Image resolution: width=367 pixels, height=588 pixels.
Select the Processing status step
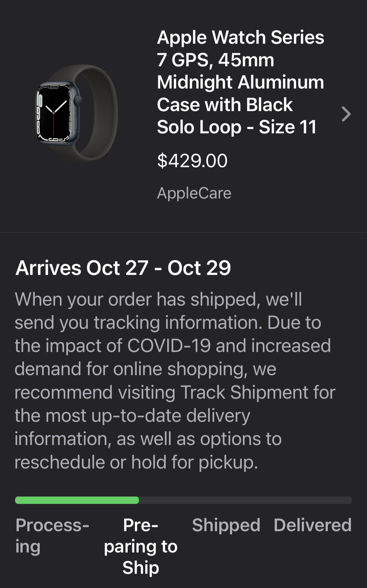pos(52,535)
